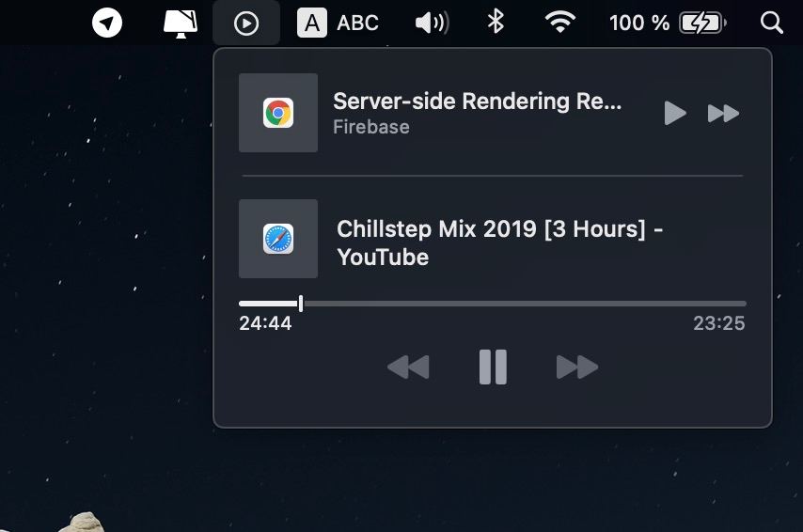Open the Bluetooth menu bar icon

(x=496, y=23)
